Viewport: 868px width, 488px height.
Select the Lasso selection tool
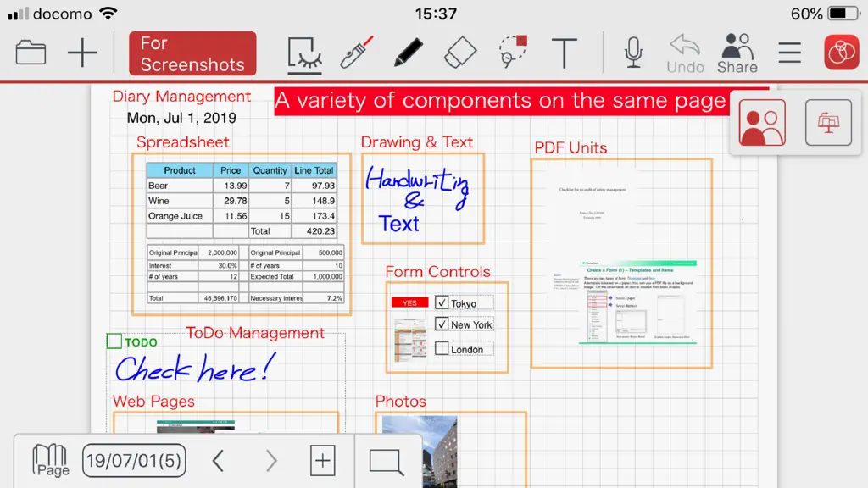(513, 52)
